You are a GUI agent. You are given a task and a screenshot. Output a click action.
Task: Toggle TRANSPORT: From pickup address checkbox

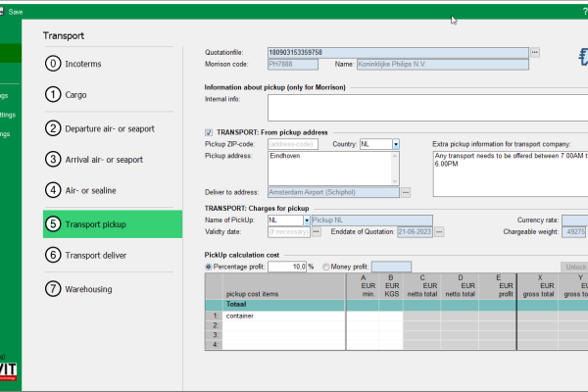click(209, 132)
